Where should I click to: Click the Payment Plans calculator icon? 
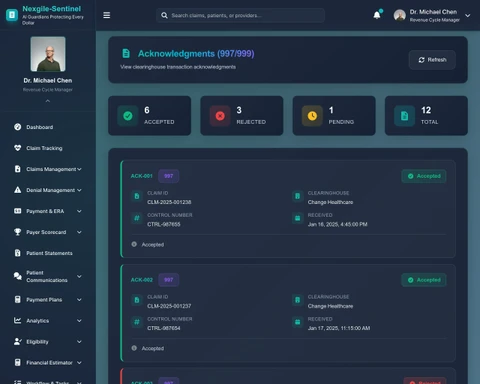click(x=18, y=299)
